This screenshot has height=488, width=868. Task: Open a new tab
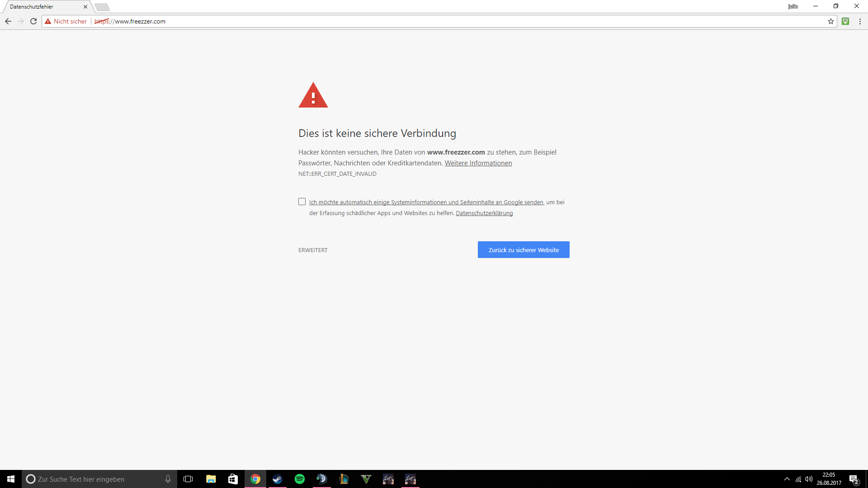102,7
